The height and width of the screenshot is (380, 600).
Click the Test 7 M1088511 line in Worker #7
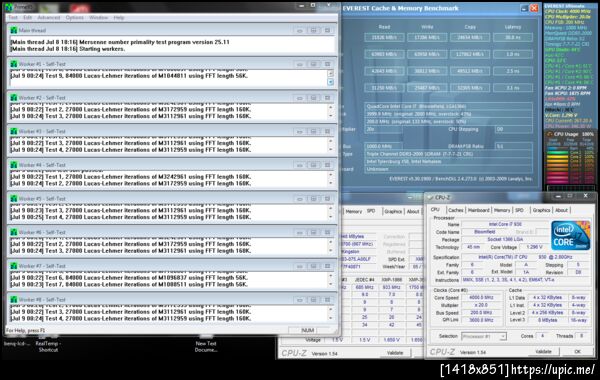coord(129,284)
